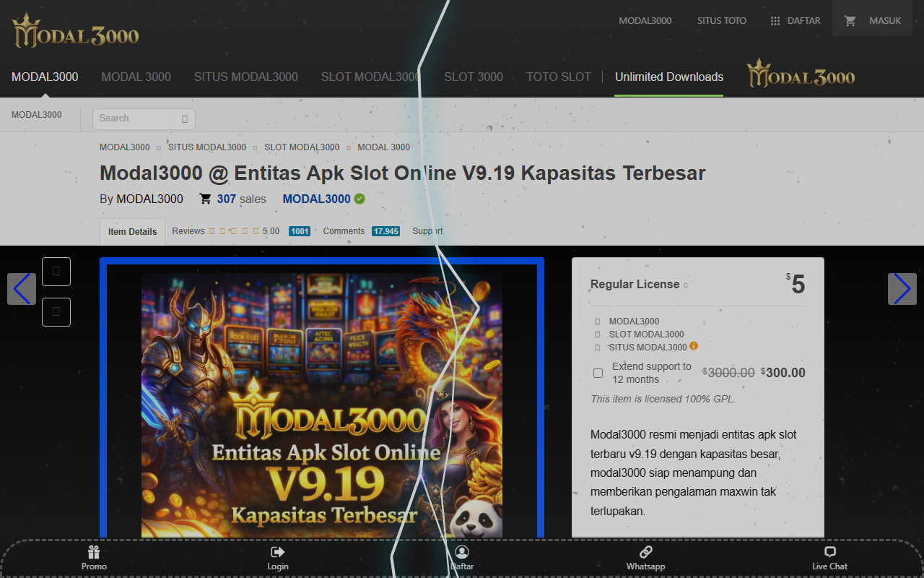924x578 pixels.
Task: Click the lower square icon beside the preview
Action: pos(56,312)
